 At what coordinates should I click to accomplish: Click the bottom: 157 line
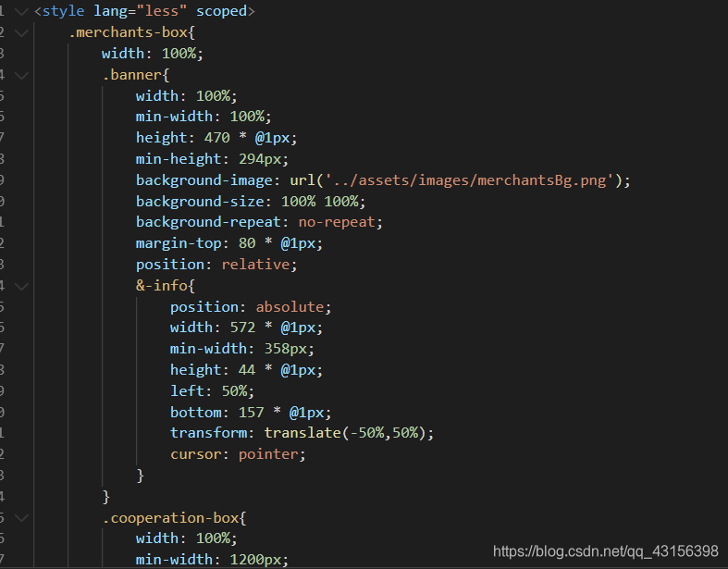click(251, 413)
